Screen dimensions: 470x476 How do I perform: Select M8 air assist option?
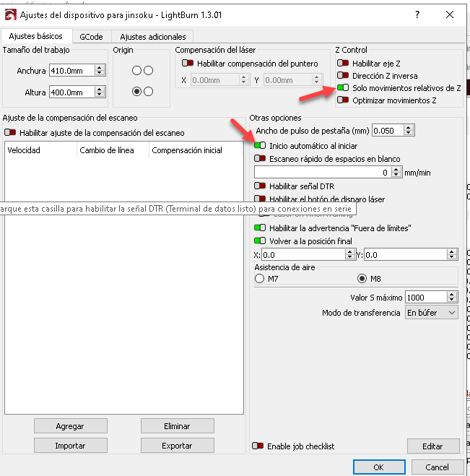[x=362, y=278]
